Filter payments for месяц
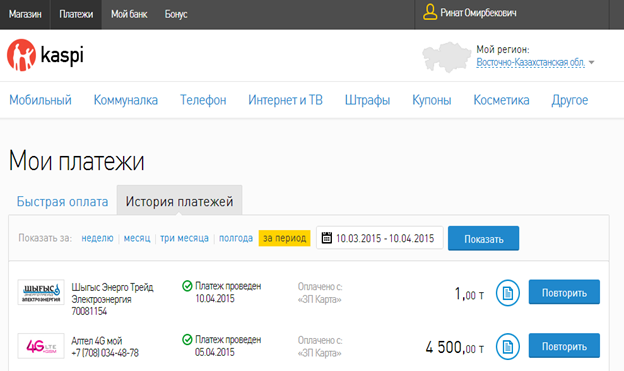This screenshot has height=371, width=624. coord(137,238)
